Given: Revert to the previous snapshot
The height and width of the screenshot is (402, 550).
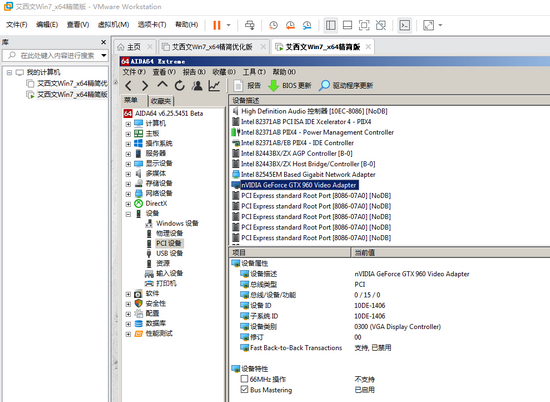Looking at the screenshot, I should coord(290,25).
